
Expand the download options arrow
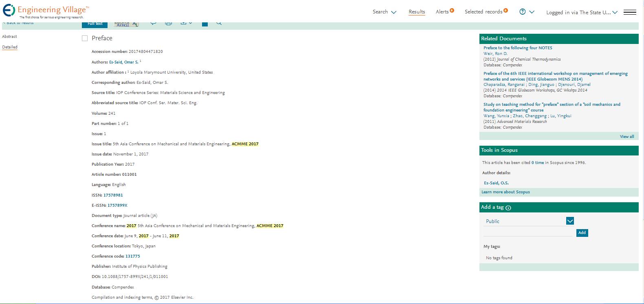[191, 23]
